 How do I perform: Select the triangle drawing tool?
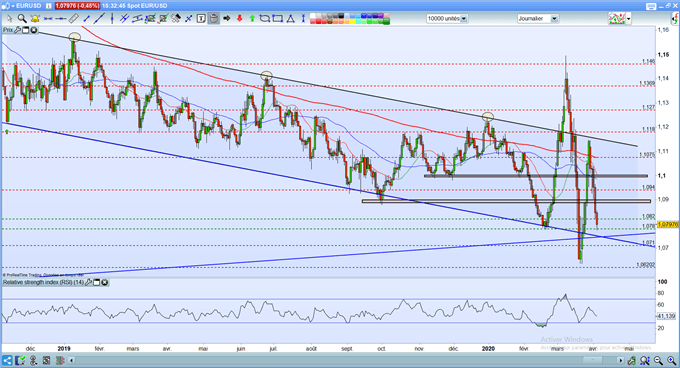pyautogui.click(x=291, y=19)
